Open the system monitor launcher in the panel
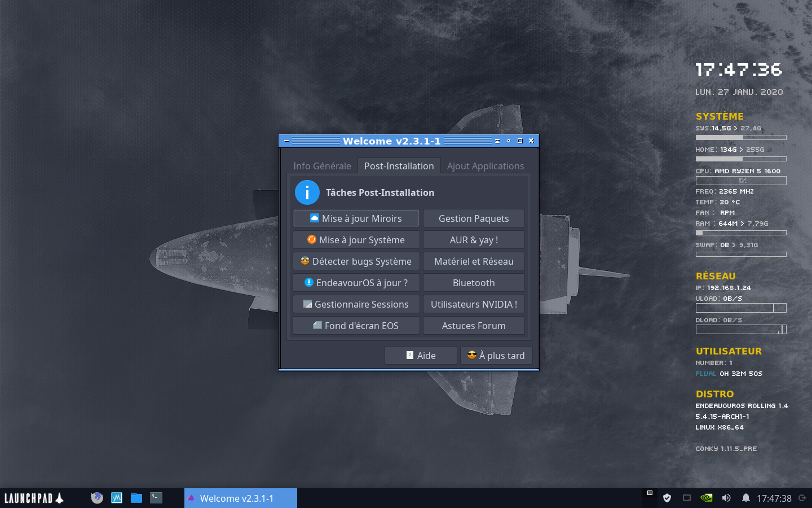 [117, 498]
